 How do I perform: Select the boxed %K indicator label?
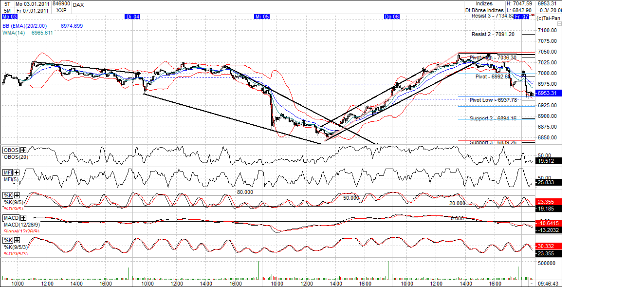click(6, 194)
